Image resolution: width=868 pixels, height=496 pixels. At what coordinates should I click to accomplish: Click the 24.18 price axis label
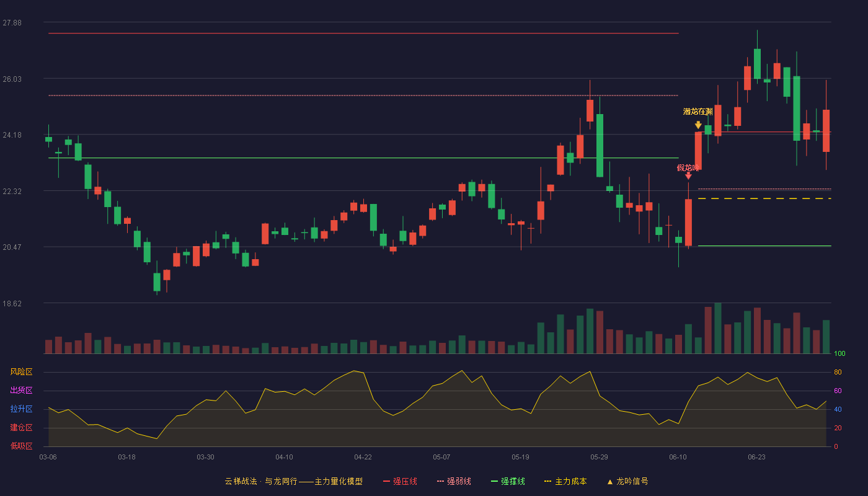coord(12,135)
